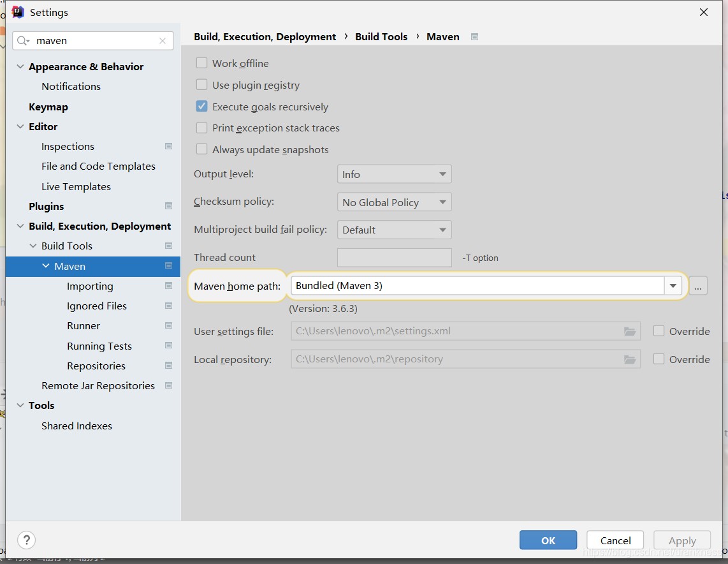Click the Thread count input field
Image resolution: width=728 pixels, height=564 pixels.
(394, 257)
